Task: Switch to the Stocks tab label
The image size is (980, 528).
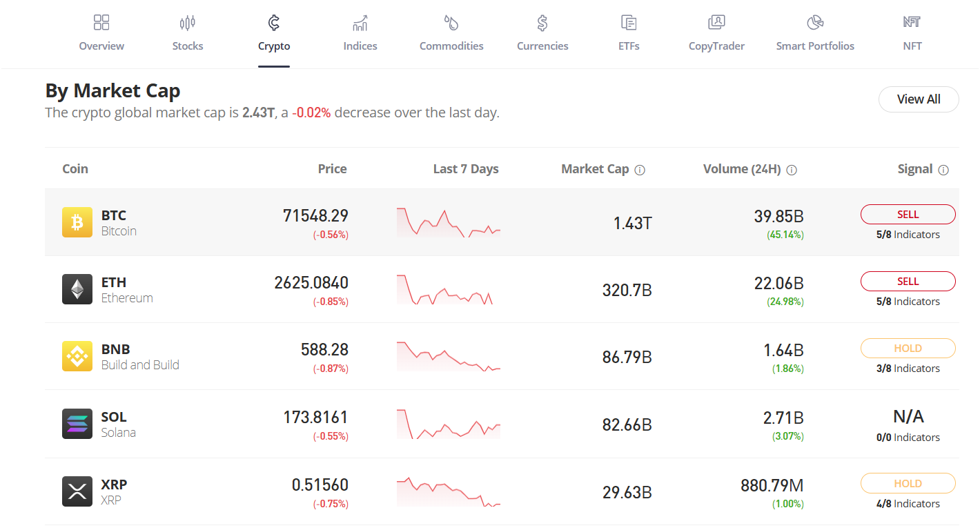Action: point(188,46)
